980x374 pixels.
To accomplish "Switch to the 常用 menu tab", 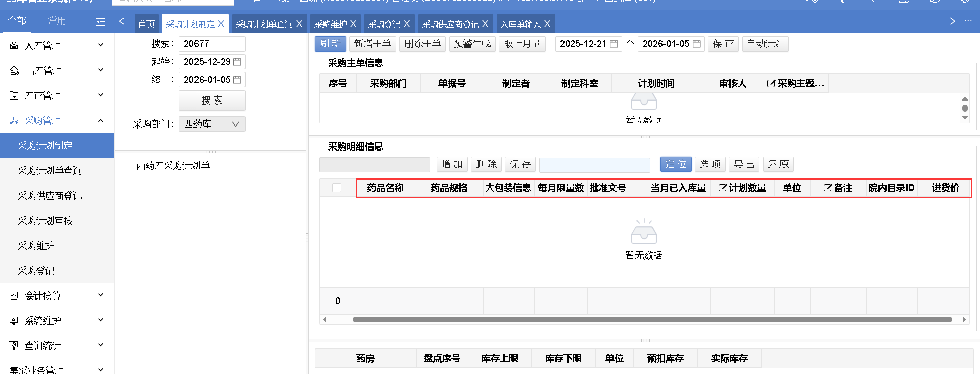I will pyautogui.click(x=57, y=21).
